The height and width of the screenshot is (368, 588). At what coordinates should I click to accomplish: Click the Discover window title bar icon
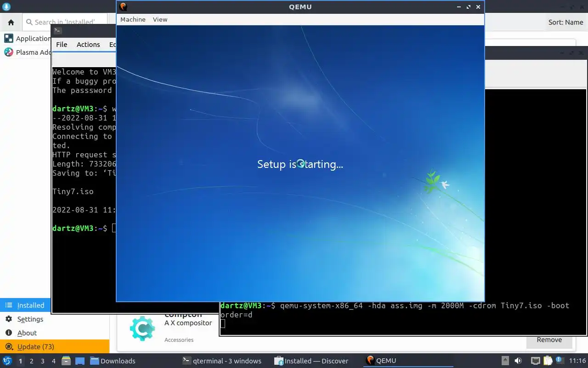pyautogui.click(x=6, y=7)
